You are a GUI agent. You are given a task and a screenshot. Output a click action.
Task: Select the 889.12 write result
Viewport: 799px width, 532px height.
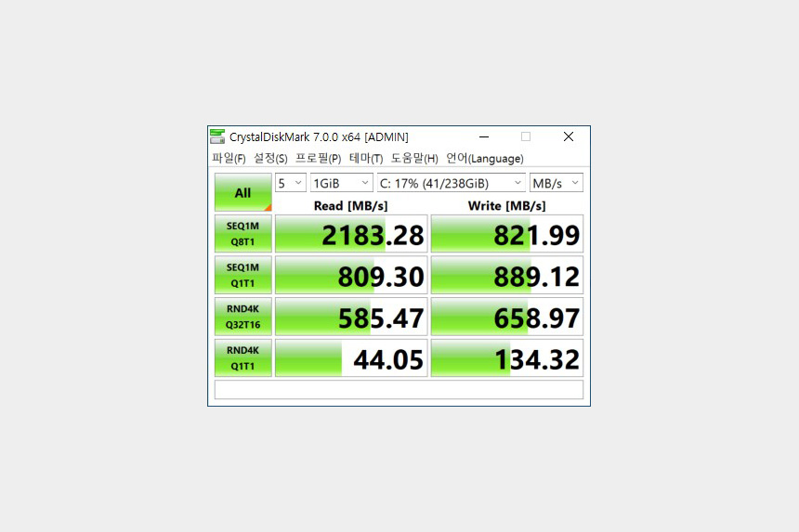[x=507, y=276]
